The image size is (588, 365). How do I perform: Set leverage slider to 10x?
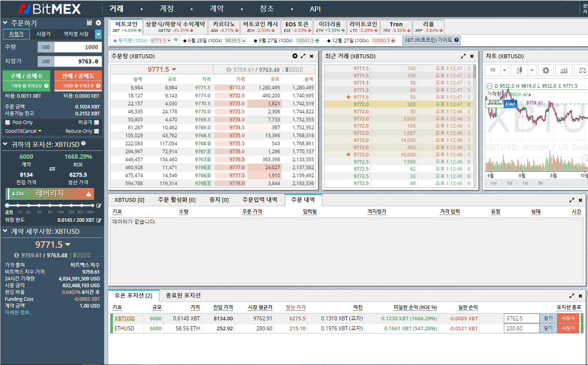(x=60, y=205)
